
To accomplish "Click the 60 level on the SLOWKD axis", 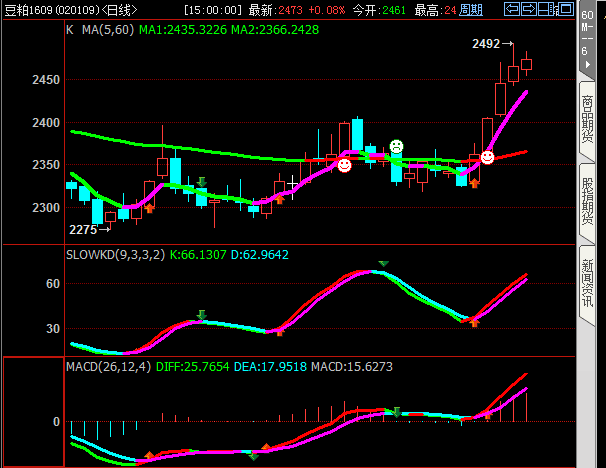I will (53, 284).
